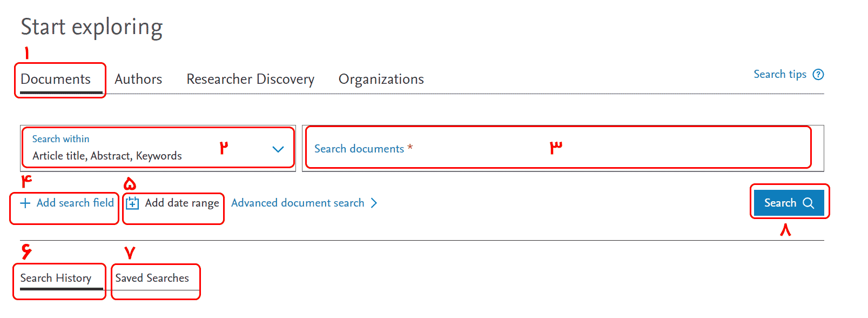Show the Search History tab

click(x=56, y=278)
